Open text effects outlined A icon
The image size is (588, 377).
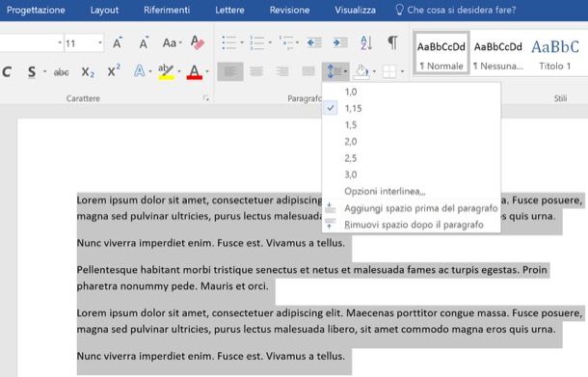pyautogui.click(x=139, y=71)
